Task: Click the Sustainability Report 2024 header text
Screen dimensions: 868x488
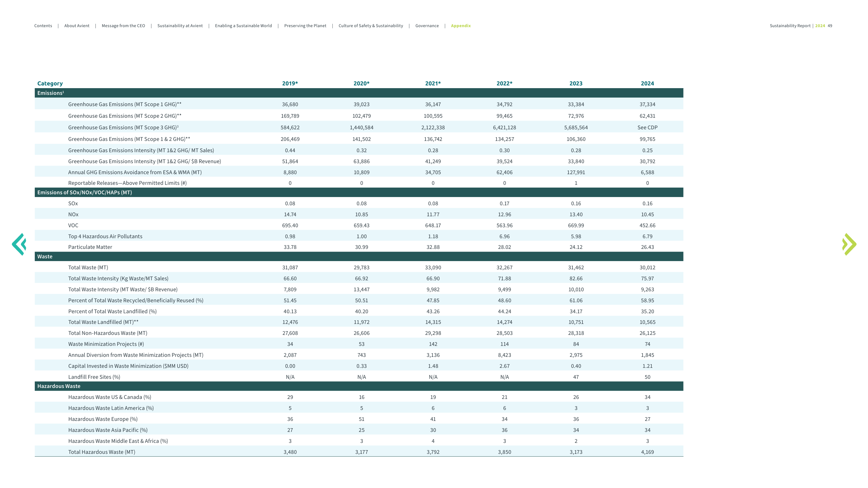Action: (797, 26)
